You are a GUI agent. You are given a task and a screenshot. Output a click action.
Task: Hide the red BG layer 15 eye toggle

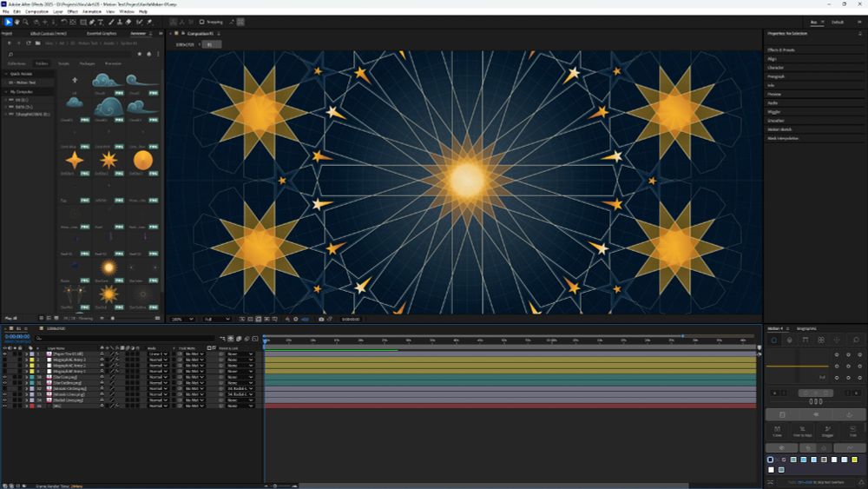pos(5,406)
